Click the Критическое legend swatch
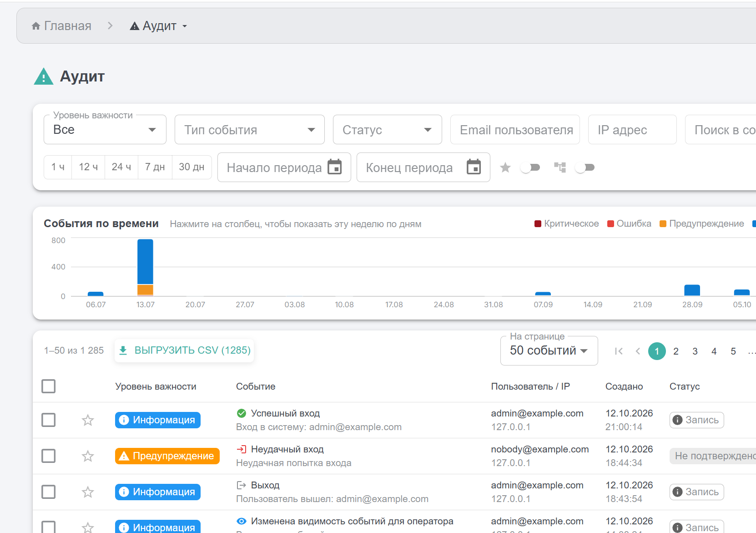 tap(538, 223)
